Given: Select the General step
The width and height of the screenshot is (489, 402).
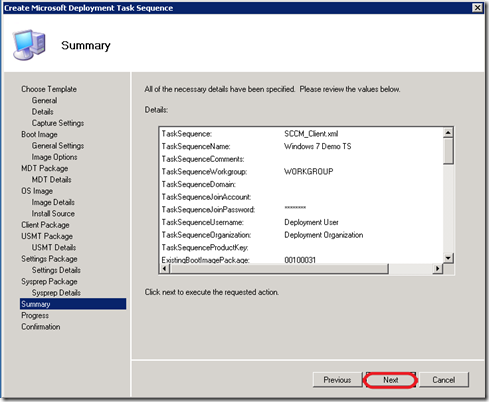Looking at the screenshot, I should [x=44, y=100].
